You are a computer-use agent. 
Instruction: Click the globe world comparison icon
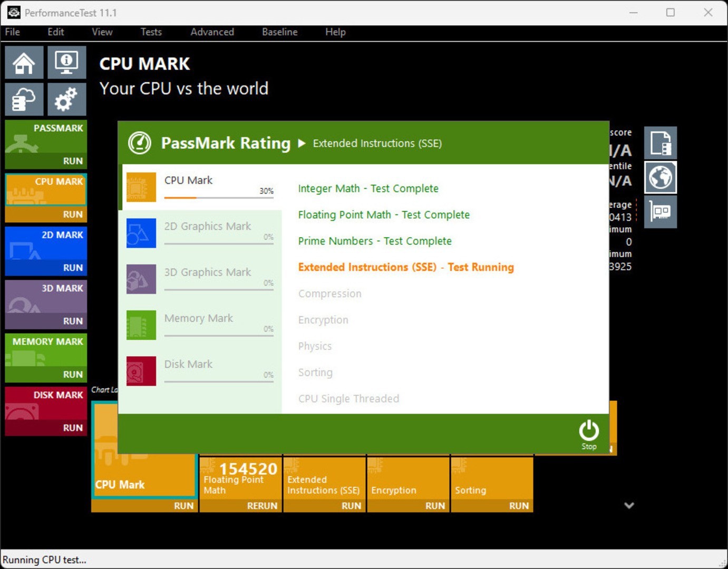(661, 177)
